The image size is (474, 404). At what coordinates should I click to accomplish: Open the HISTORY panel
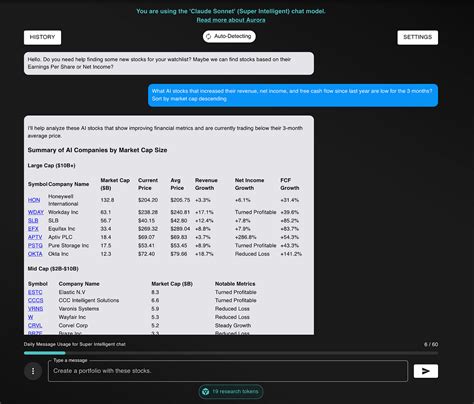click(x=42, y=37)
